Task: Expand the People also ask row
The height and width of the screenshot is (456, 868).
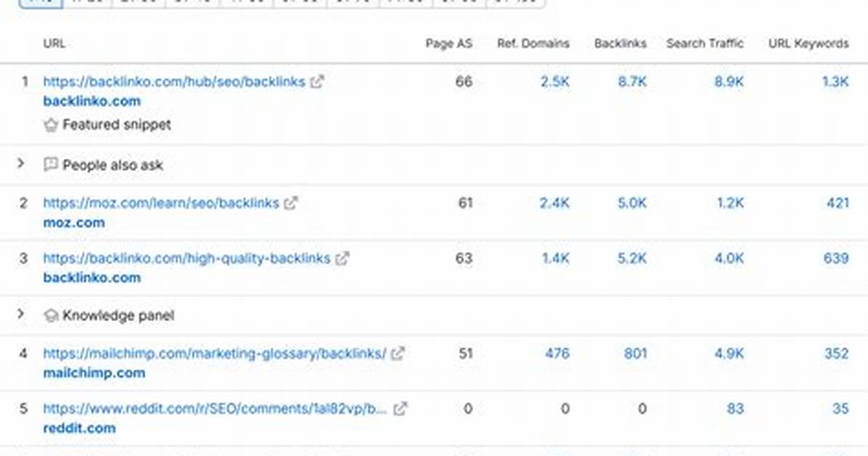Action: click(20, 163)
